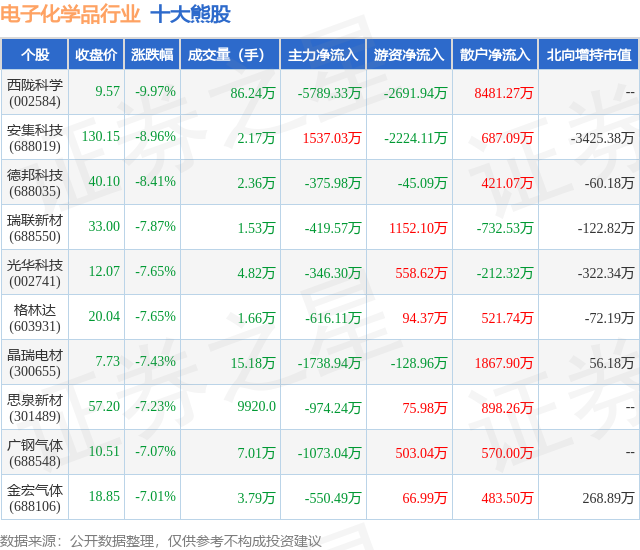This screenshot has height=550, width=640.
Task: Click retail inflow 570.00万
Action: click(507, 453)
